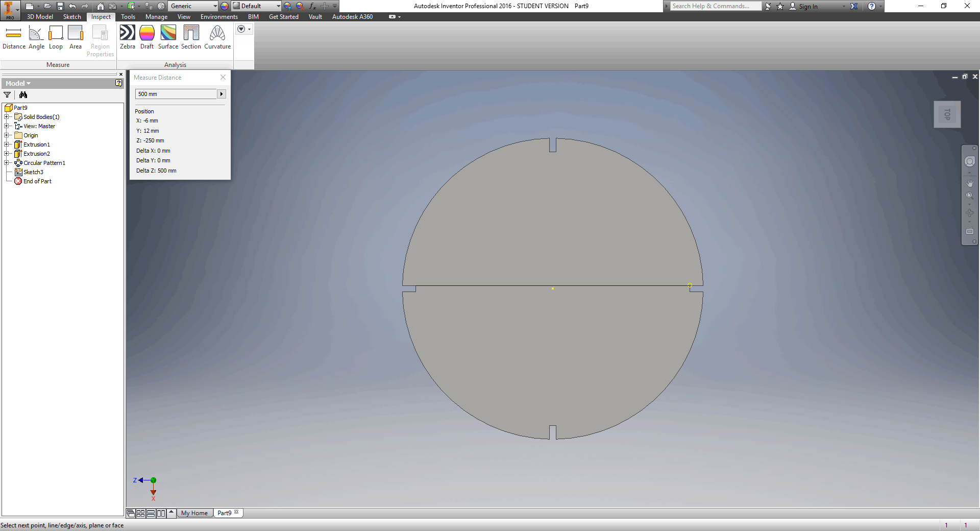980x531 pixels.
Task: Switch to the View ribbon tab
Action: 184,17
